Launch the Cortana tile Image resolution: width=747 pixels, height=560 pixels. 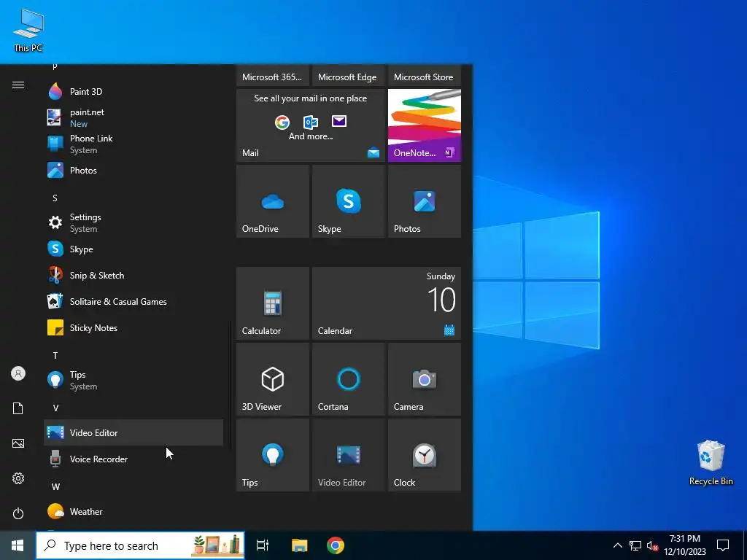click(349, 379)
